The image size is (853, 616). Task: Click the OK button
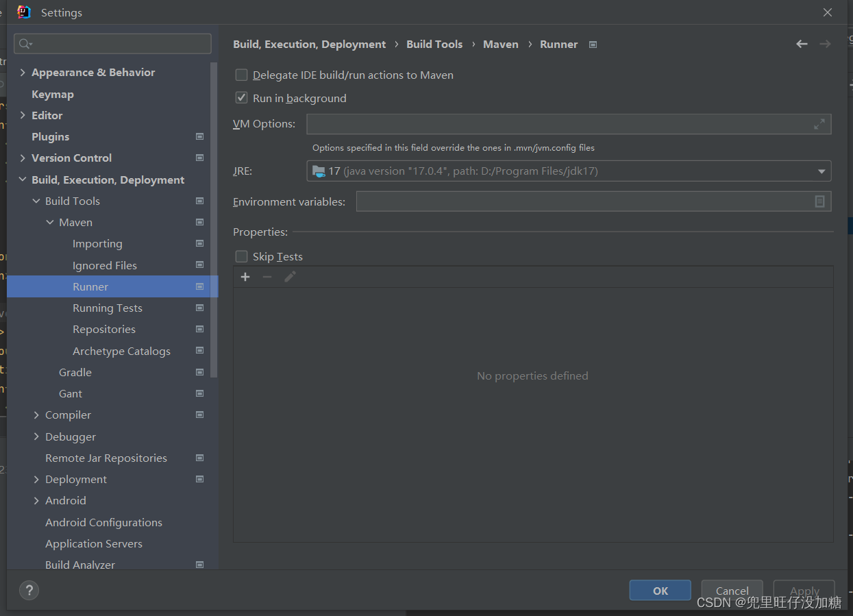660,591
